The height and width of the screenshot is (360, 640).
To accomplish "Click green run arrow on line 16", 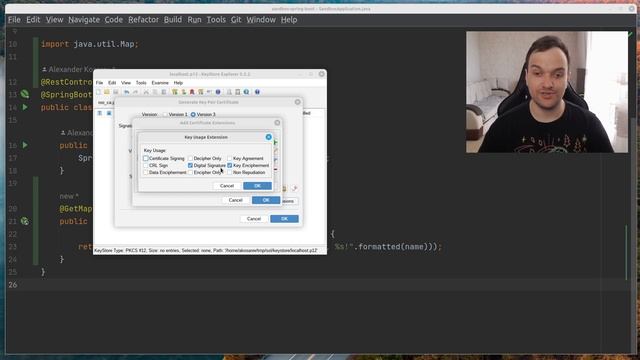I will pyautogui.click(x=25, y=145).
